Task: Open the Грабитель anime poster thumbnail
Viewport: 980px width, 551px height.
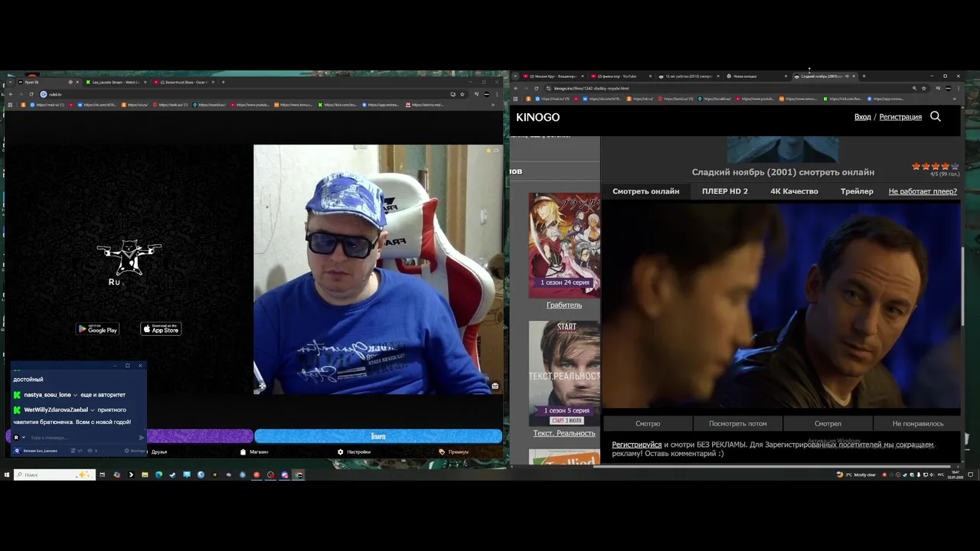Action: [x=564, y=245]
